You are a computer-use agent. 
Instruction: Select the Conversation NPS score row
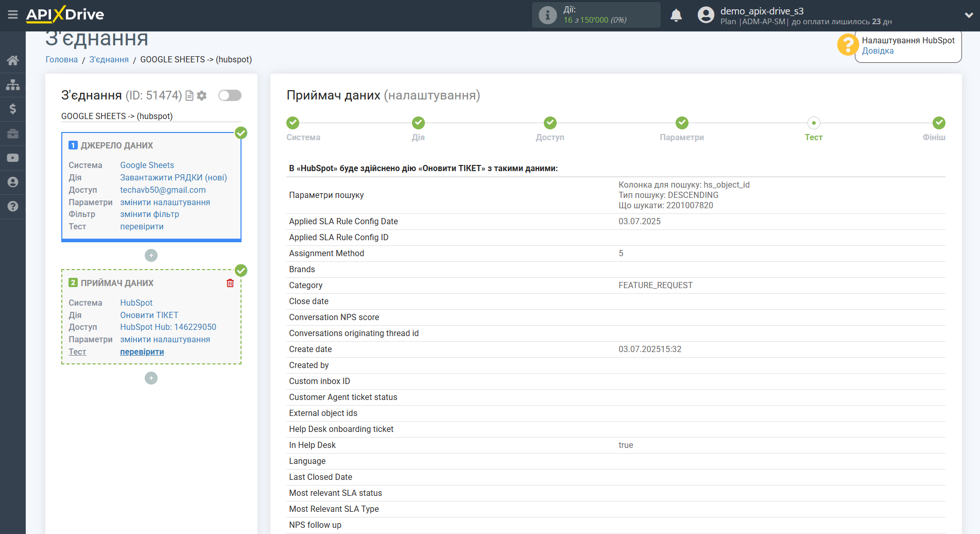[x=616, y=317]
